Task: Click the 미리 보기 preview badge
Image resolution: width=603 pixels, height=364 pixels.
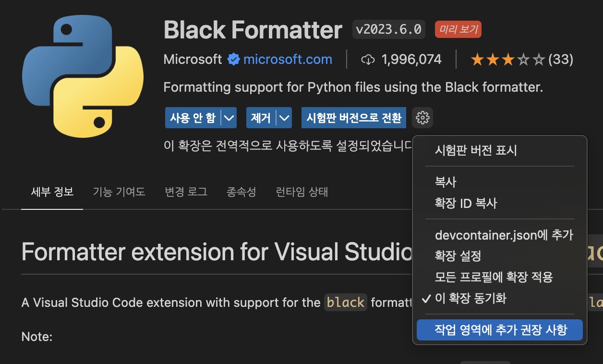Action: (458, 30)
